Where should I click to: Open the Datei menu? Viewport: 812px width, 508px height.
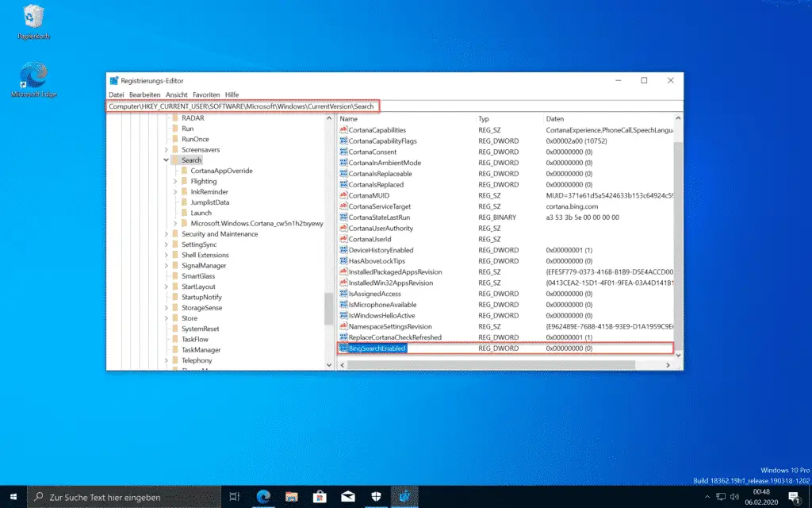(116, 95)
